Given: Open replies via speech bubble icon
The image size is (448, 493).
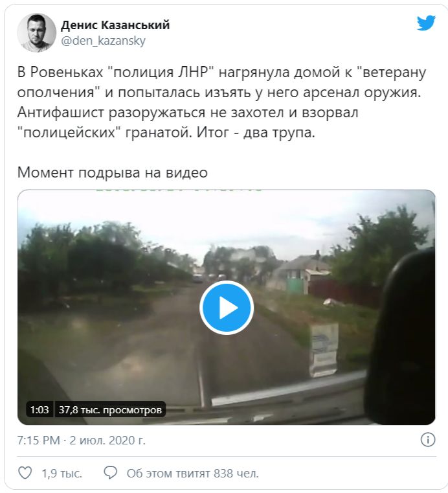Looking at the screenshot, I should (x=110, y=473).
